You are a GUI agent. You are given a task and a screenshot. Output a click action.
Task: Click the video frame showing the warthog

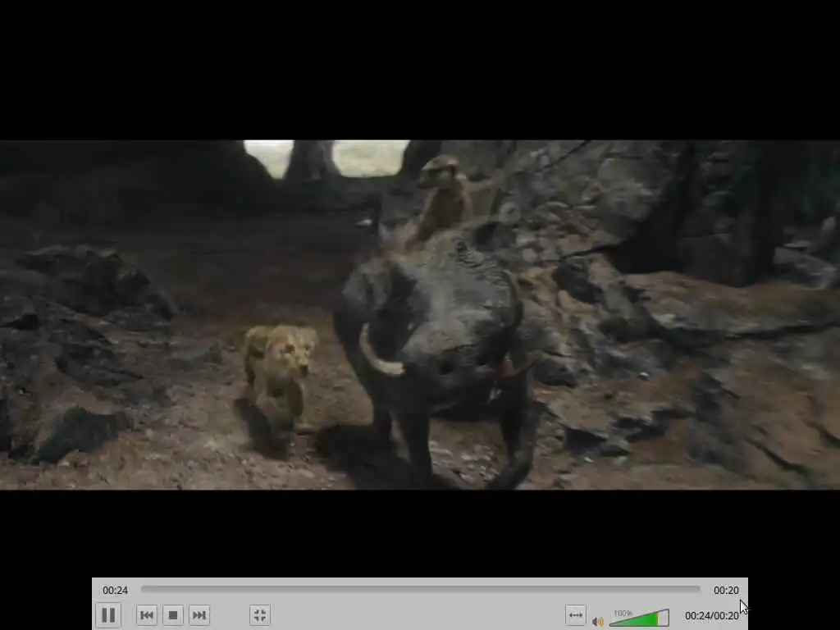coord(420,315)
